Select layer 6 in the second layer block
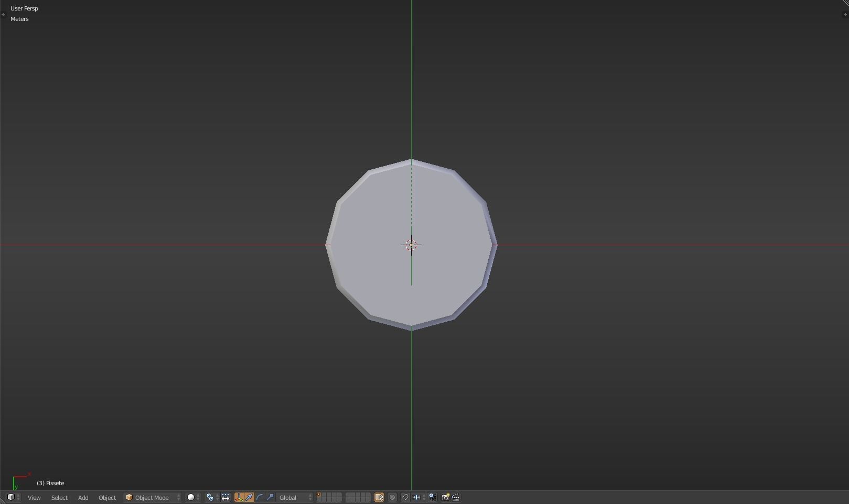Viewport: 849px width, 504px height. coord(348,495)
